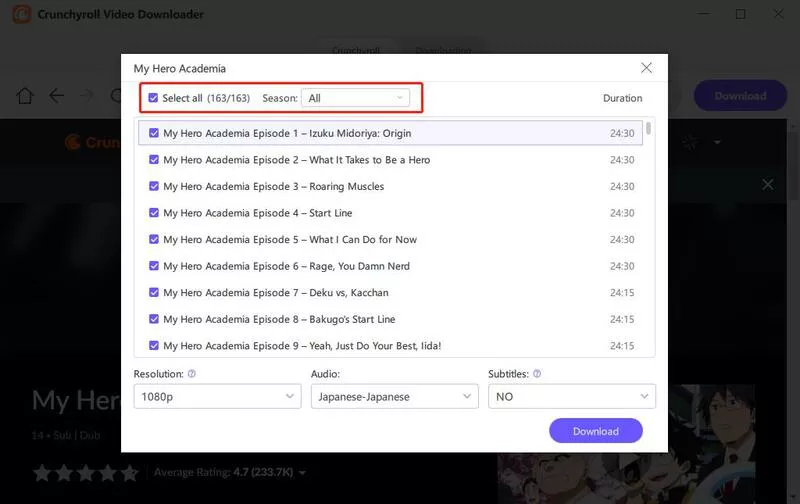Uncheck Episode 3 – Roaring Muscles checkbox
The image size is (800, 504).
(x=154, y=186)
